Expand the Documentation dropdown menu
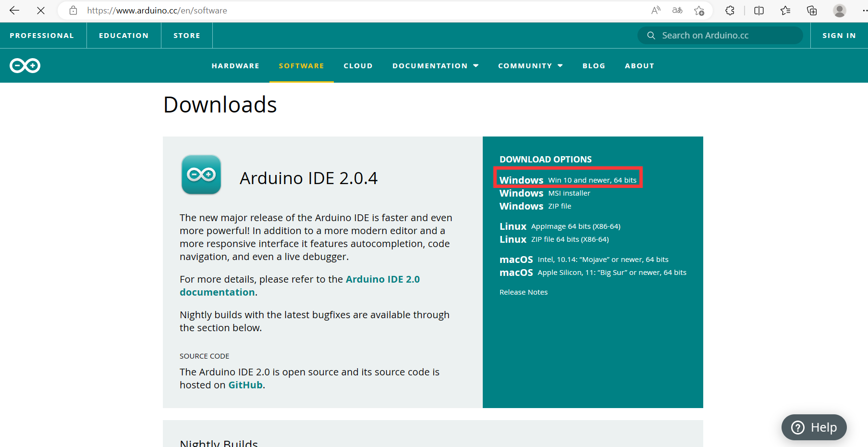This screenshot has height=447, width=868. click(436, 66)
